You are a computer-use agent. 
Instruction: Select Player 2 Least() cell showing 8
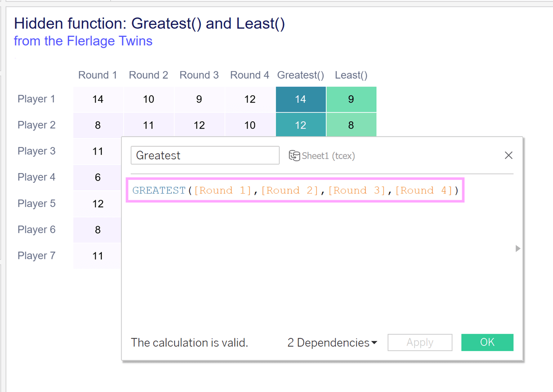click(351, 125)
